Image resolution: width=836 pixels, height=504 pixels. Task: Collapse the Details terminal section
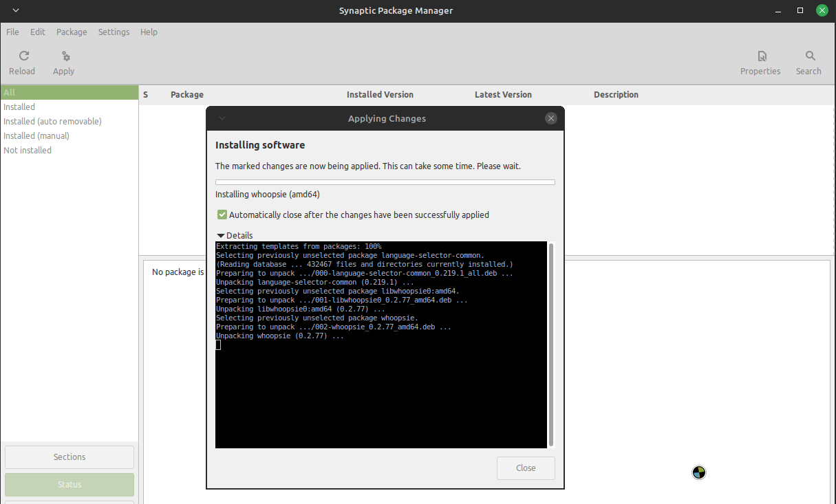[221, 235]
